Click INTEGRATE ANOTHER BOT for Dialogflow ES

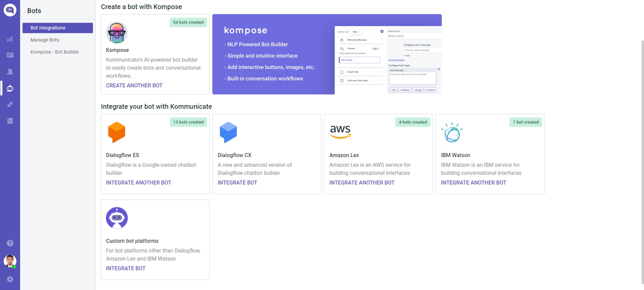[x=138, y=183]
